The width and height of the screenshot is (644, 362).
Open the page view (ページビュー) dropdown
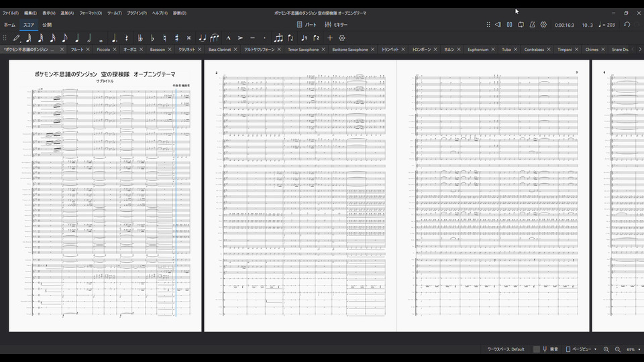(x=581, y=349)
